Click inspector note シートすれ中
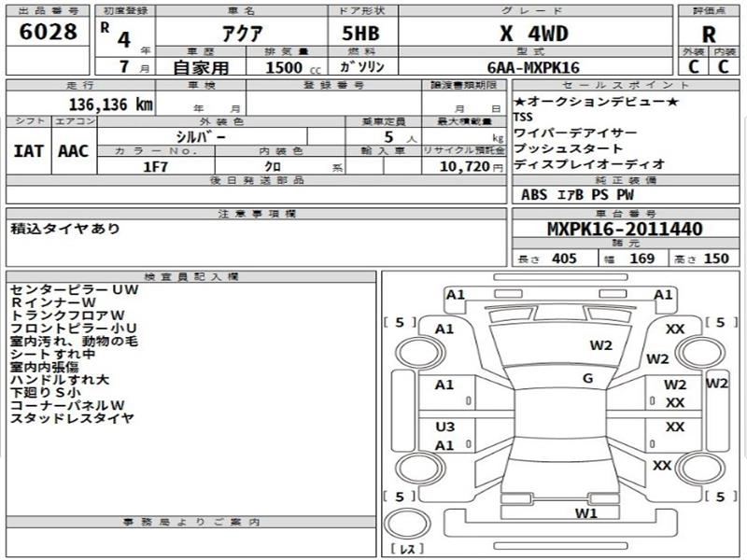 (x=53, y=354)
